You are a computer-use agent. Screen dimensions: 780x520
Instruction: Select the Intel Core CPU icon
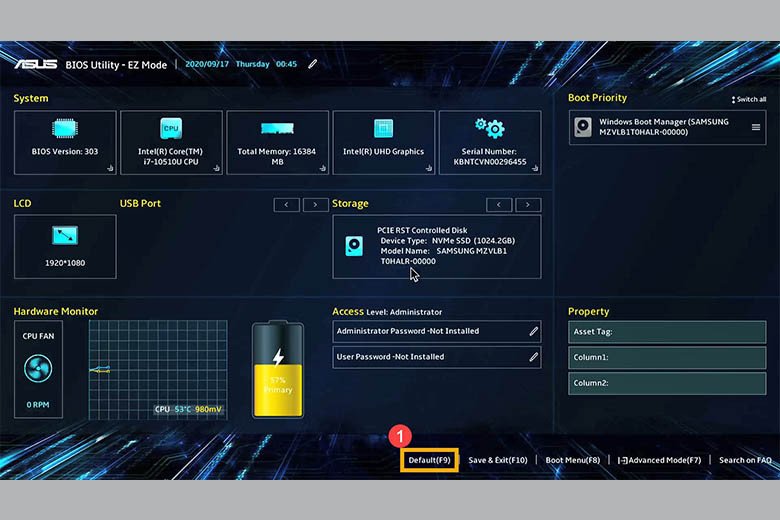[171, 128]
